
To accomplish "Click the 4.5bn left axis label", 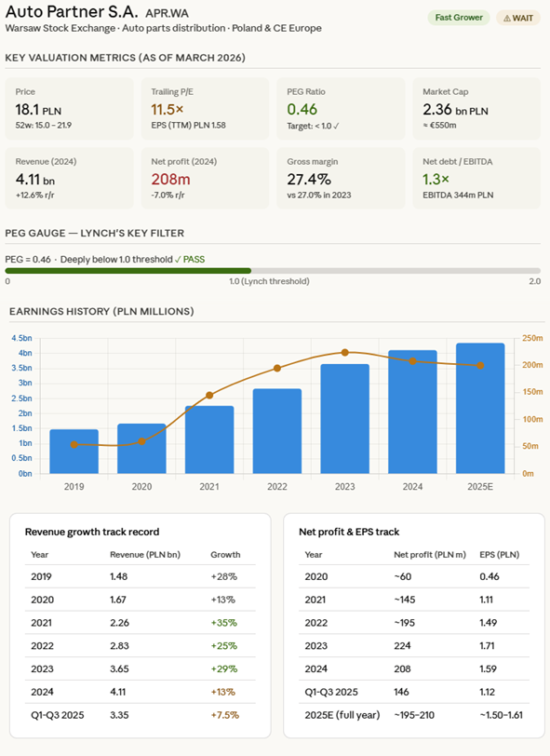I will [21, 338].
